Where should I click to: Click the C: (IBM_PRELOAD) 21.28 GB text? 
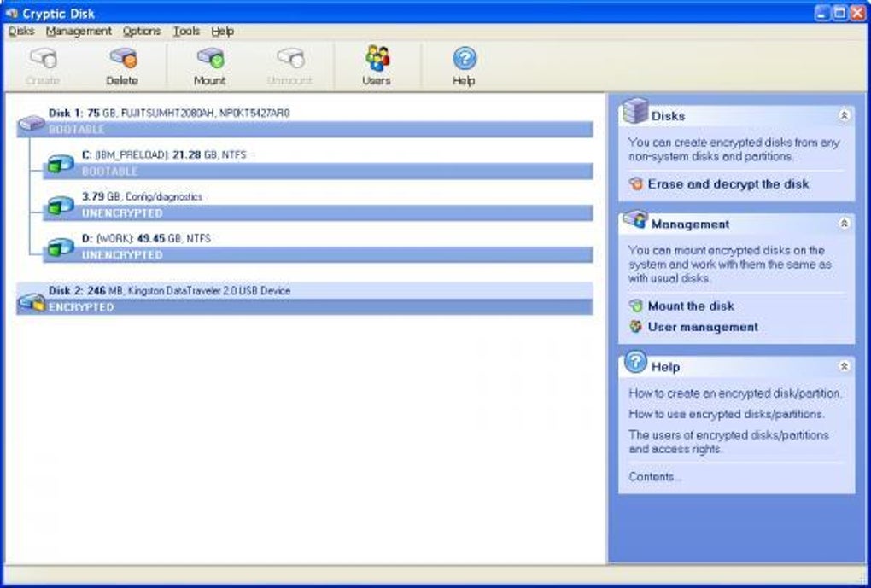pos(164,154)
